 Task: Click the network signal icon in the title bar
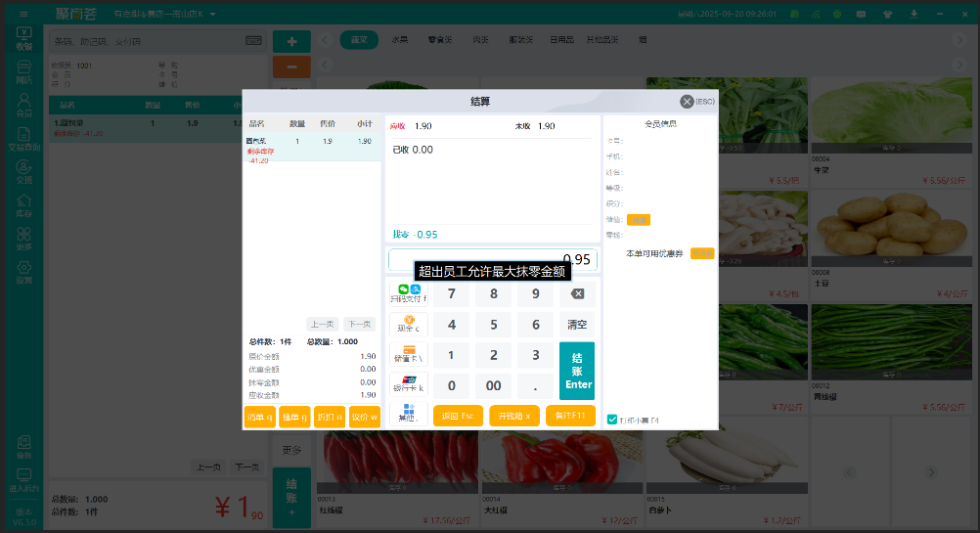tap(817, 14)
